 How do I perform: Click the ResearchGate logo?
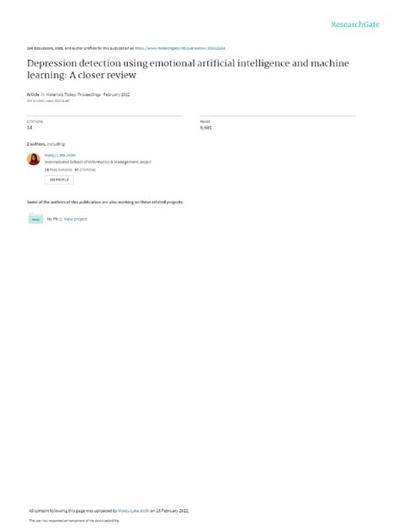355,24
